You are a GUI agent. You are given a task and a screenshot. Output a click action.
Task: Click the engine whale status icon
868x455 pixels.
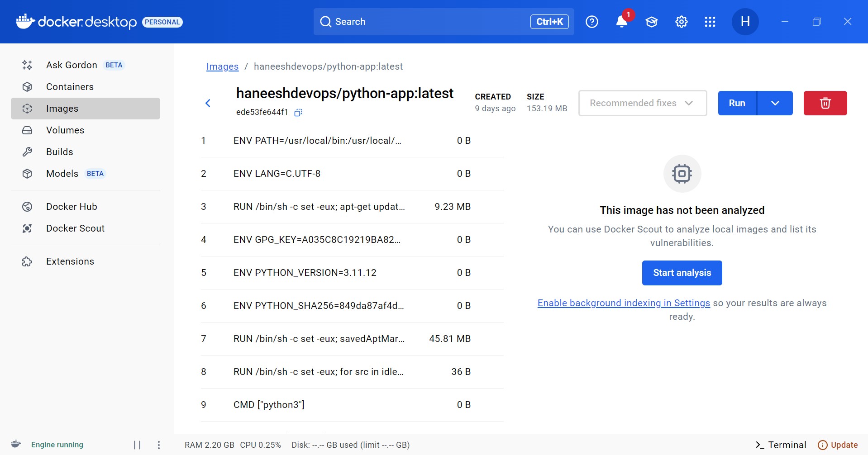click(x=16, y=444)
